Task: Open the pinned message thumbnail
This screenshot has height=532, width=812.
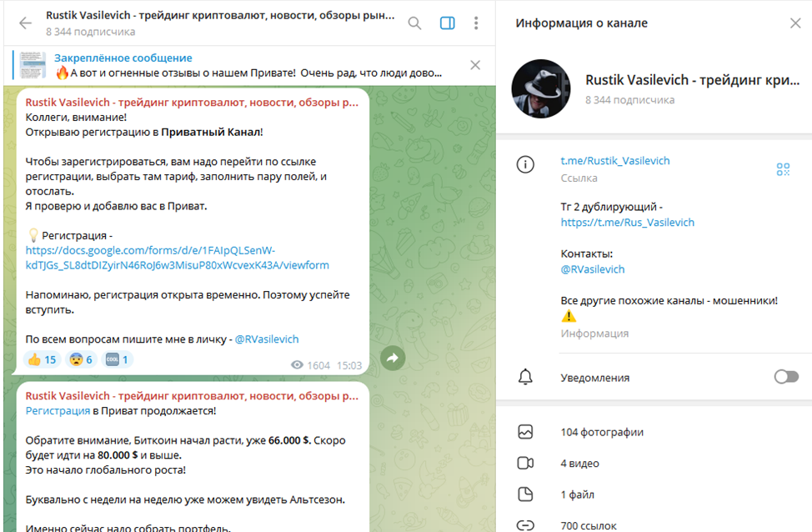Action: [x=33, y=65]
